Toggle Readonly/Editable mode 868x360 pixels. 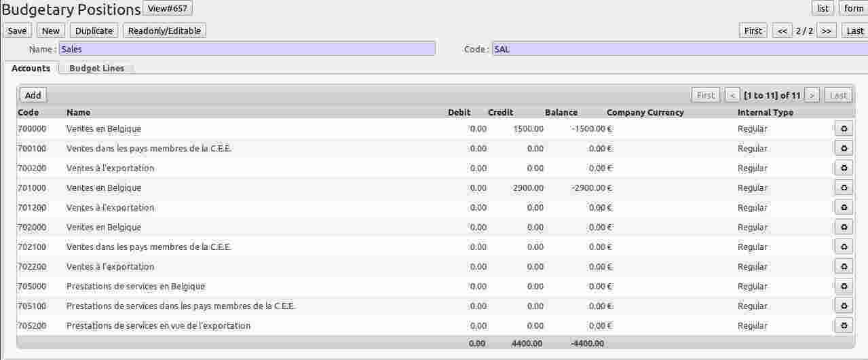(x=164, y=31)
